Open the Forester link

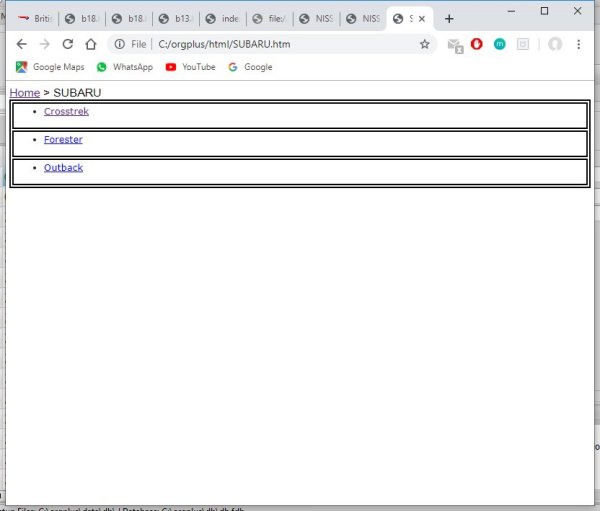click(x=63, y=140)
